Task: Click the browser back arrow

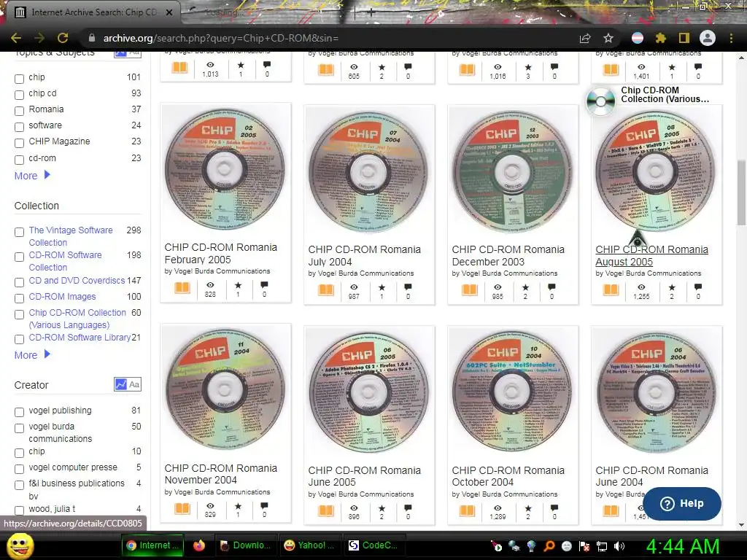Action: [x=16, y=38]
